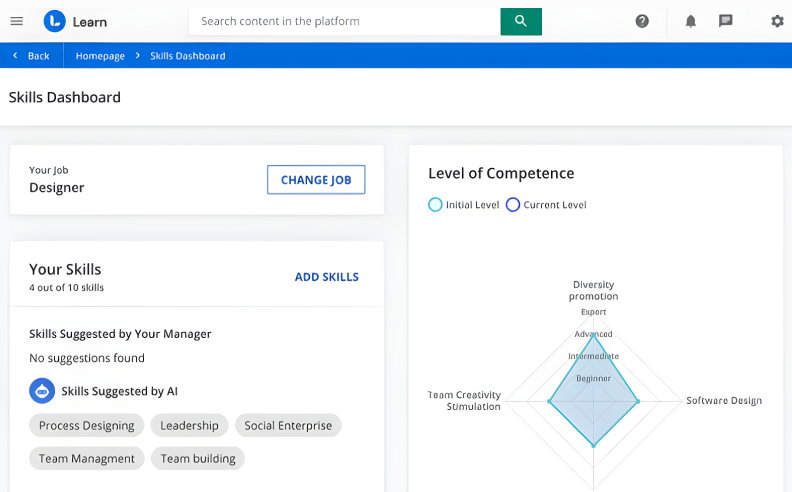
Task: Toggle the Current Level legend circle
Action: (513, 205)
